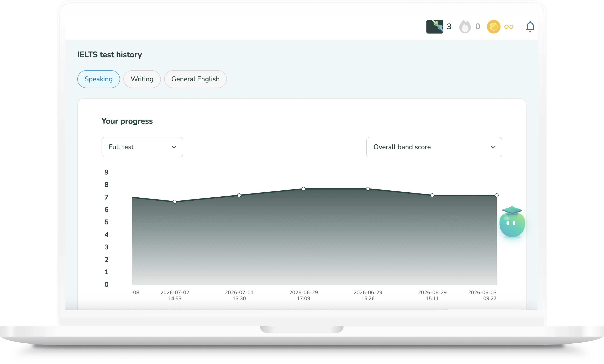Viewport: 604px width, 364px height.
Task: Click the infinity coins symbol
Action: point(509,27)
